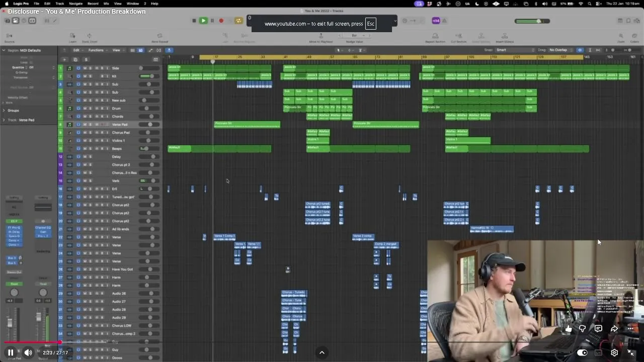Open the Help menu in menu bar
Screen dimensions: 644x362
(x=154, y=4)
